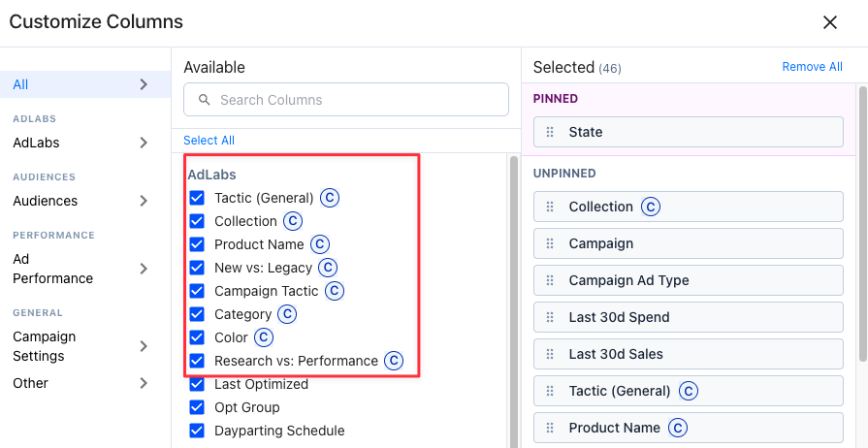Click the C badge on selected Collection item
Screen dimensions: 868x448
coord(651,207)
